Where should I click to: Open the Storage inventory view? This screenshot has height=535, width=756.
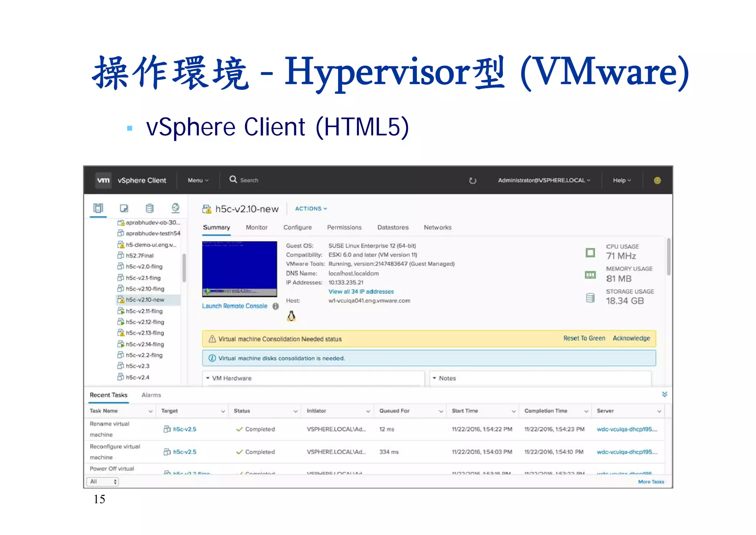point(150,208)
